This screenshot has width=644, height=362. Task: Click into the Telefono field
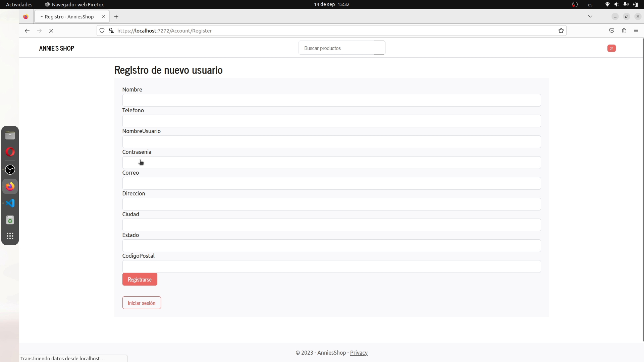pos(331,121)
